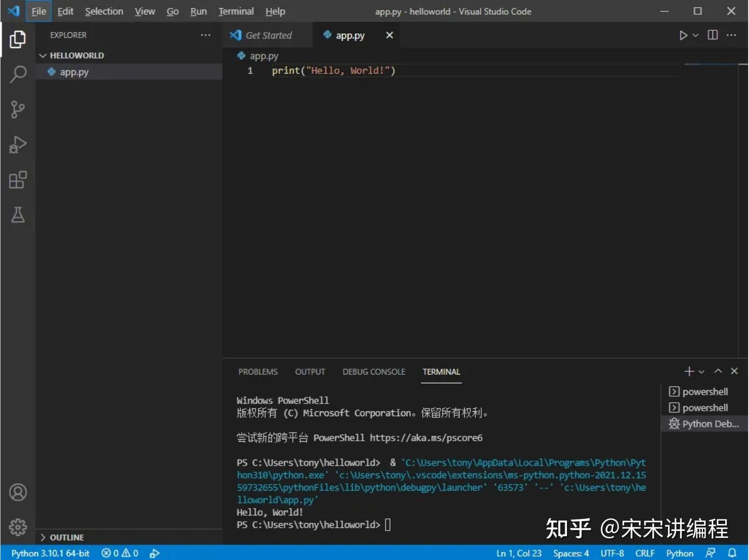Add a new terminal with plus icon
The width and height of the screenshot is (749, 560).
click(689, 371)
